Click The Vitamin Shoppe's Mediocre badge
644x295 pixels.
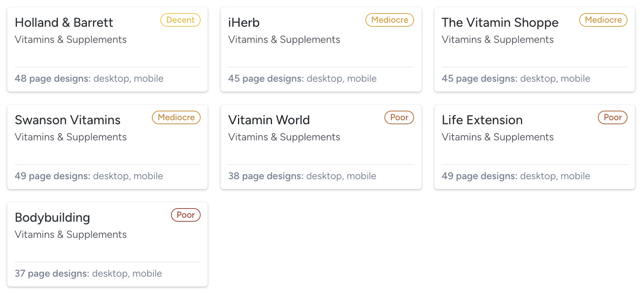(x=603, y=20)
